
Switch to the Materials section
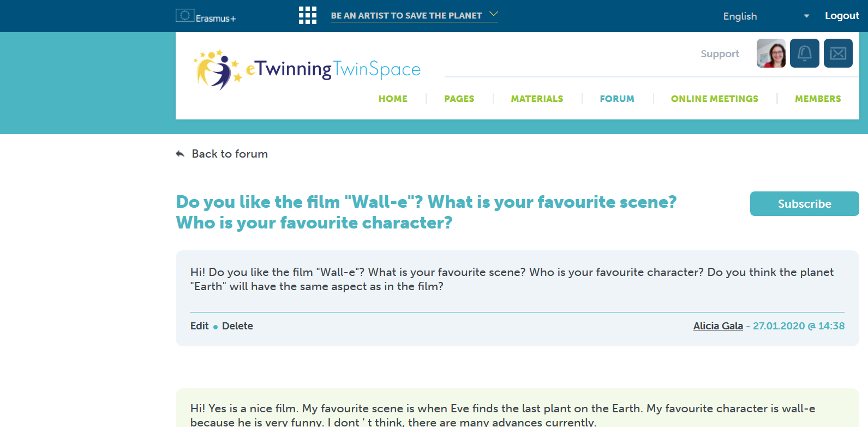[537, 99]
